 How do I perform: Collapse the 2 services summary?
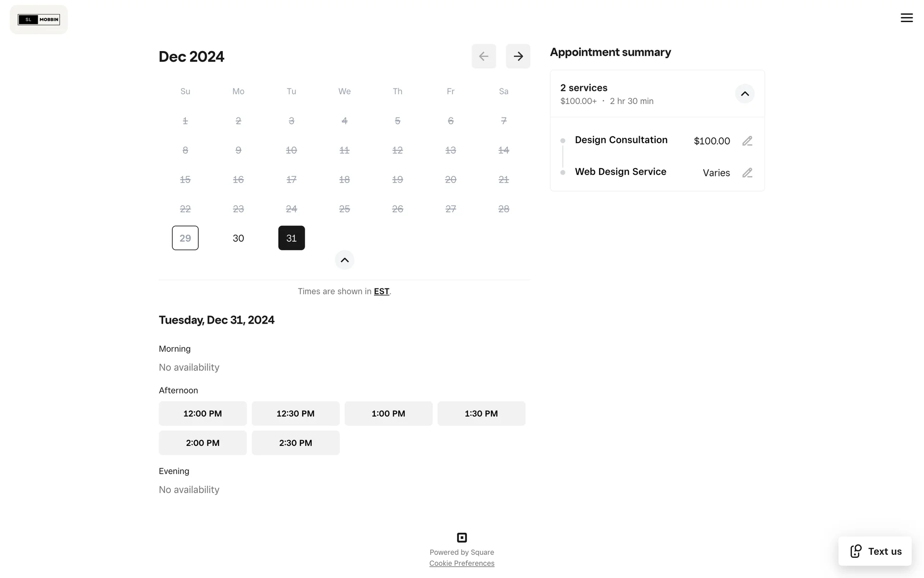tap(744, 94)
